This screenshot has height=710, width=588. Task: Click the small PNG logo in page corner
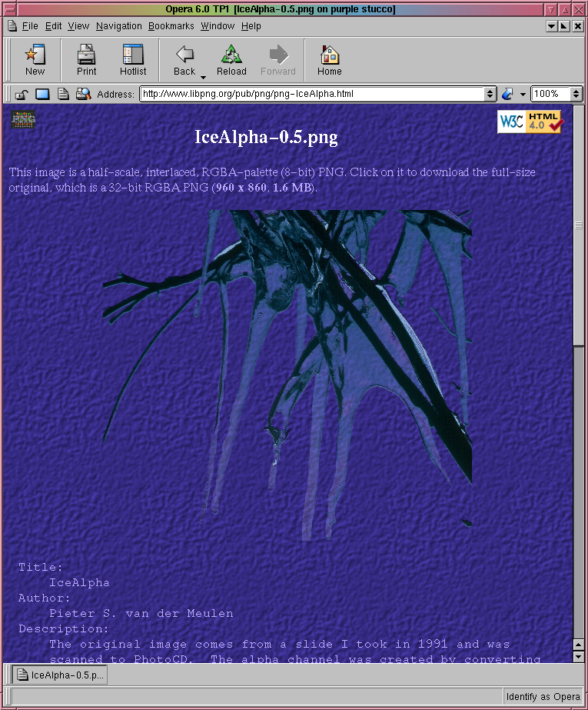click(23, 120)
